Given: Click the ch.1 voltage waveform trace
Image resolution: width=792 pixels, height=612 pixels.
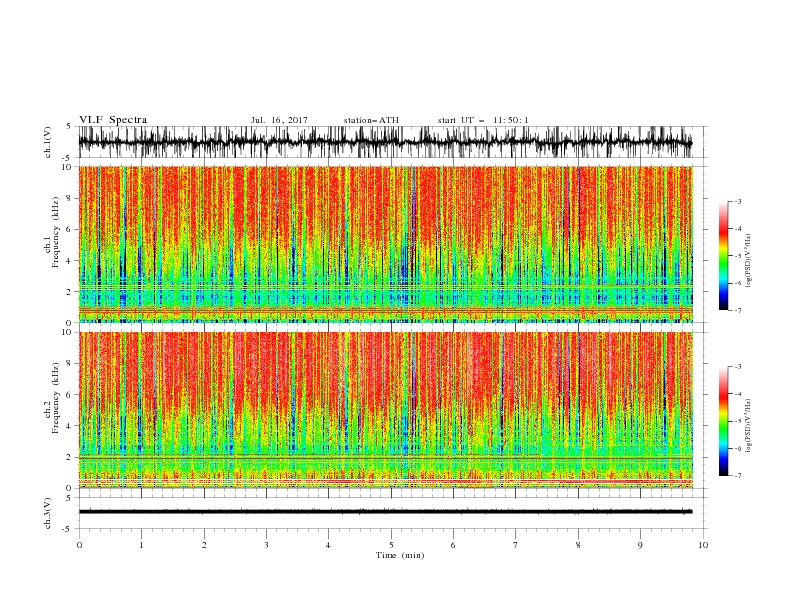Looking at the screenshot, I should 385,142.
